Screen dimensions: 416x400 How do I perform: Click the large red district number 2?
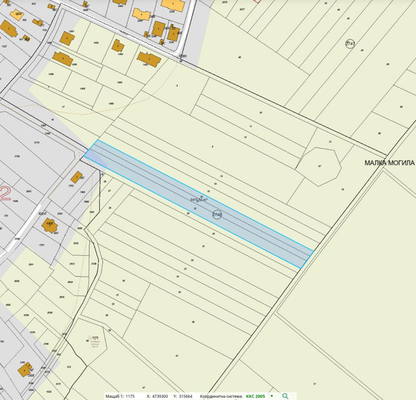(x=5, y=194)
